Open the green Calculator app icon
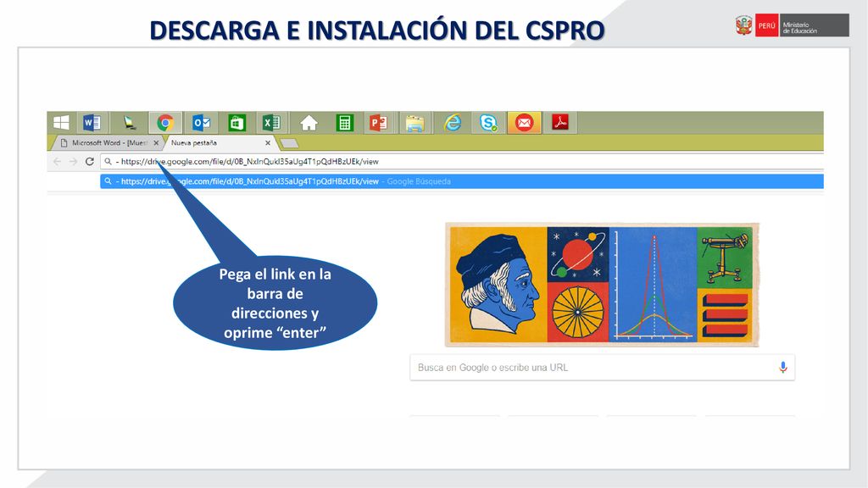Image resolution: width=868 pixels, height=488 pixels. [x=344, y=122]
